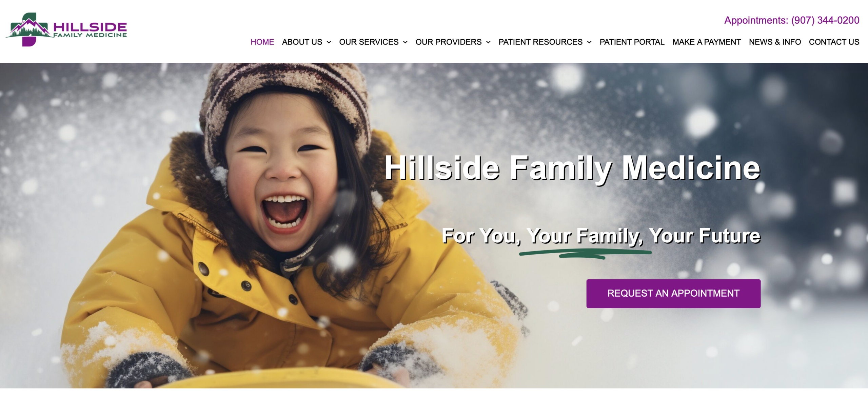Screen dimensions: 868x417
Task: Click the chevron next to About Us
Action: point(329,42)
